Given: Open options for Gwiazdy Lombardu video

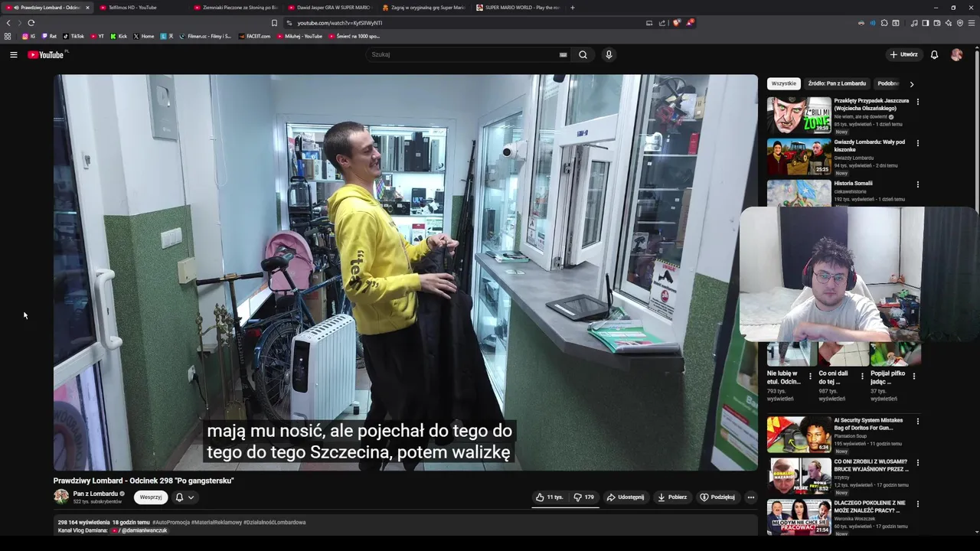Looking at the screenshot, I should pyautogui.click(x=918, y=143).
